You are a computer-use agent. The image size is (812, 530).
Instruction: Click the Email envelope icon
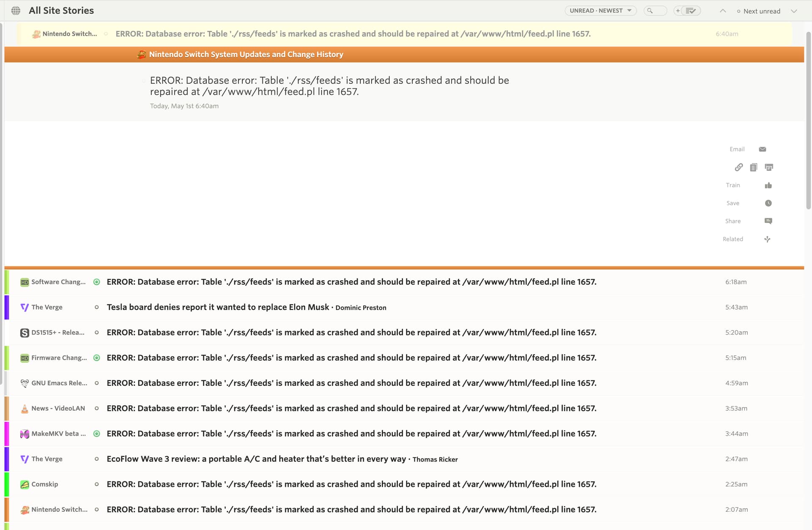(x=763, y=149)
